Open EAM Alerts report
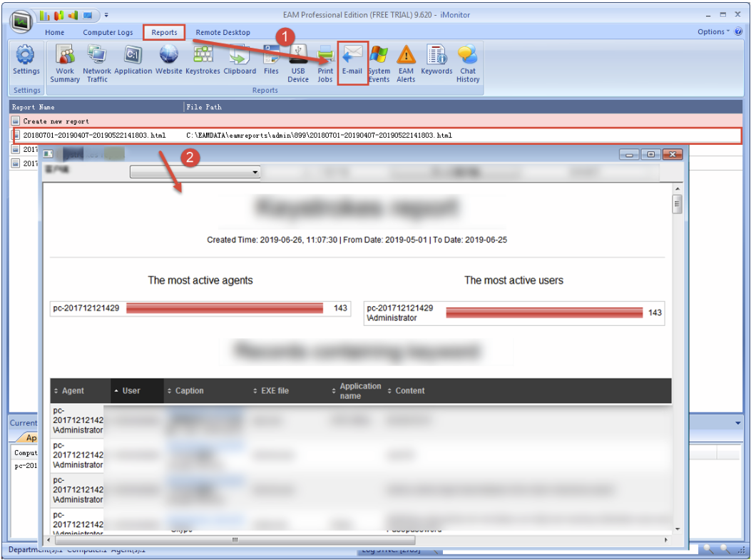Image resolution: width=751 pixels, height=560 pixels. pyautogui.click(x=406, y=63)
